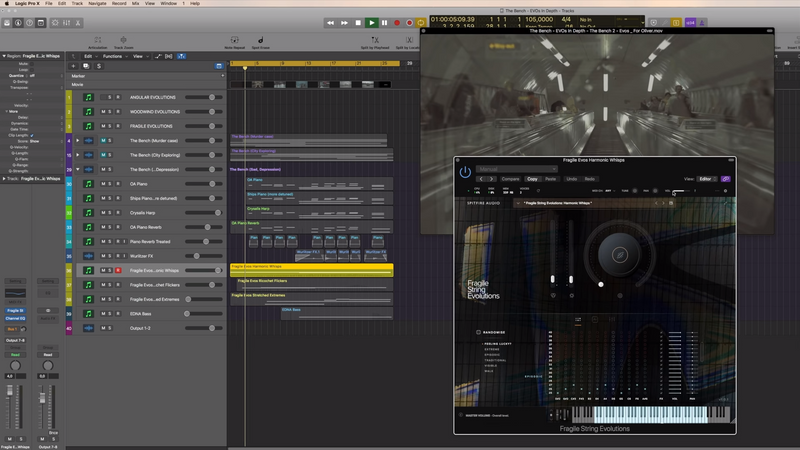800x450 pixels.
Task: Open the Navigate menu
Action: [97, 4]
